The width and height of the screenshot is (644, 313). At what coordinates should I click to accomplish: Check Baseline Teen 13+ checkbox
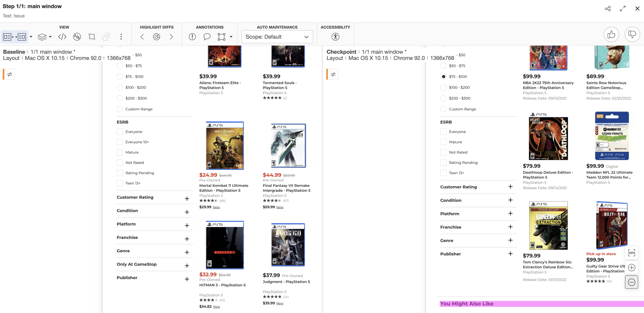(x=120, y=183)
